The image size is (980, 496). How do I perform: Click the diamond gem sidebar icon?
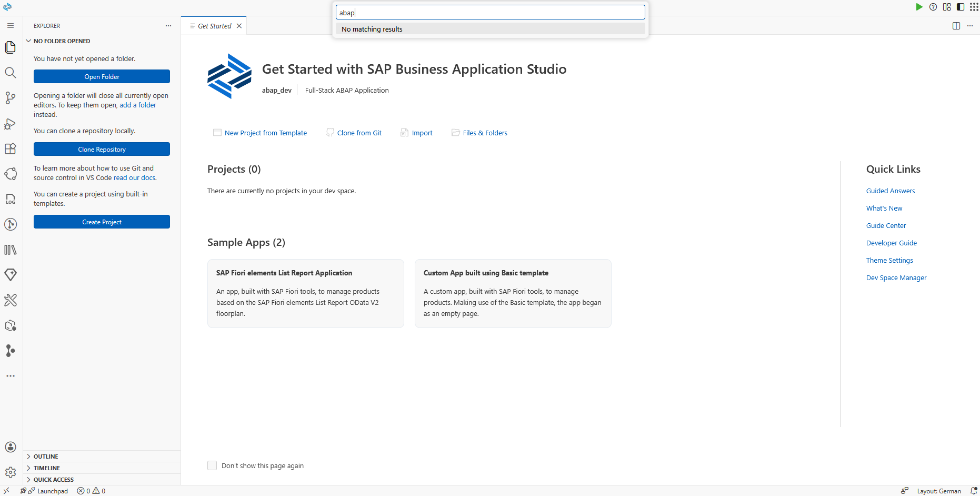coord(11,275)
